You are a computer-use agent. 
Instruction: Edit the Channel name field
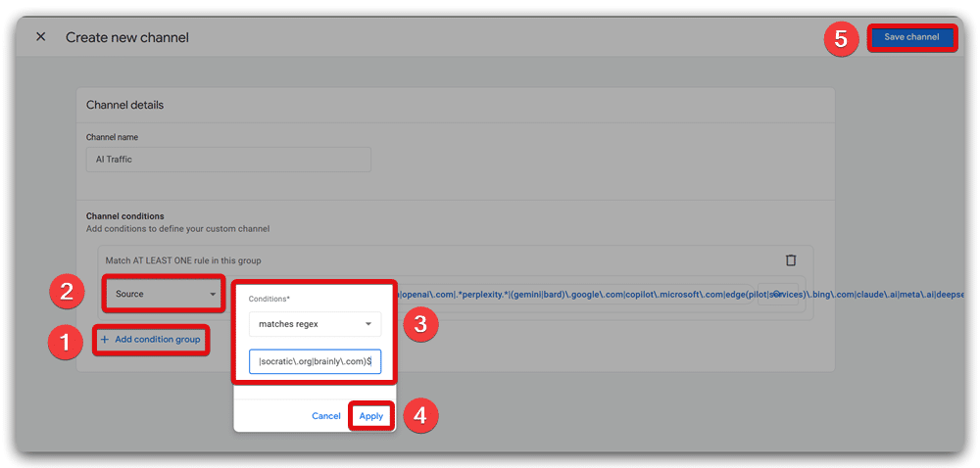[228, 160]
